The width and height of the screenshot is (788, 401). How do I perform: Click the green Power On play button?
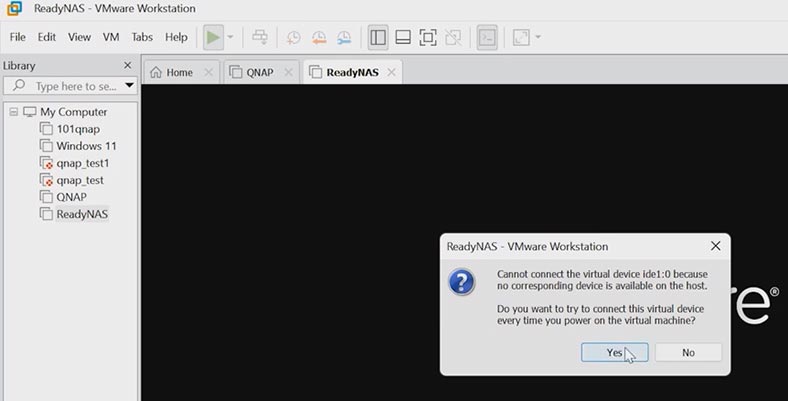213,37
